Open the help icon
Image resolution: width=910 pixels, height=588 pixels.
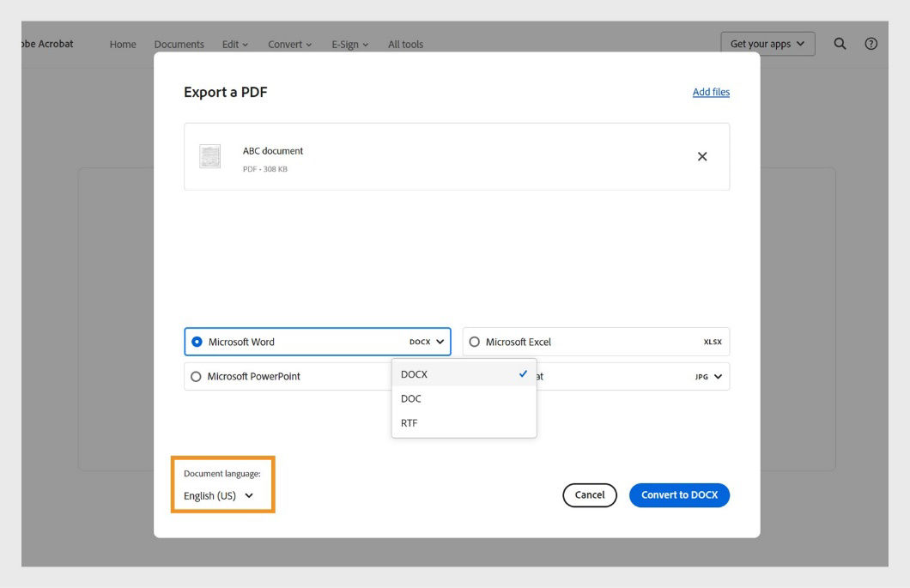coord(871,44)
